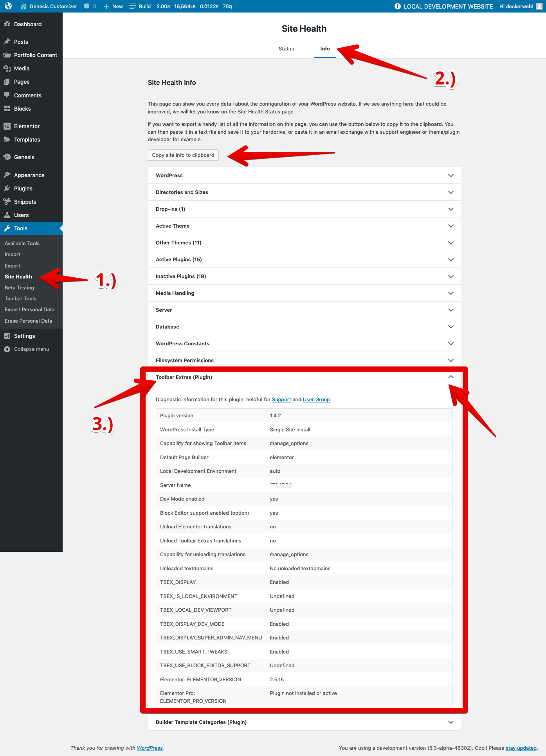Expand the Media Handling section
Image resolution: width=546 pixels, height=756 pixels.
pos(304,293)
